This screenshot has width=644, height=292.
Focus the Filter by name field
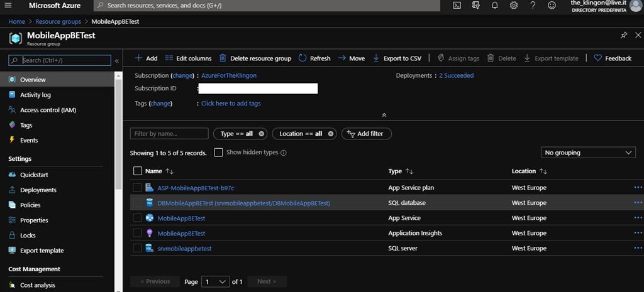pos(169,134)
